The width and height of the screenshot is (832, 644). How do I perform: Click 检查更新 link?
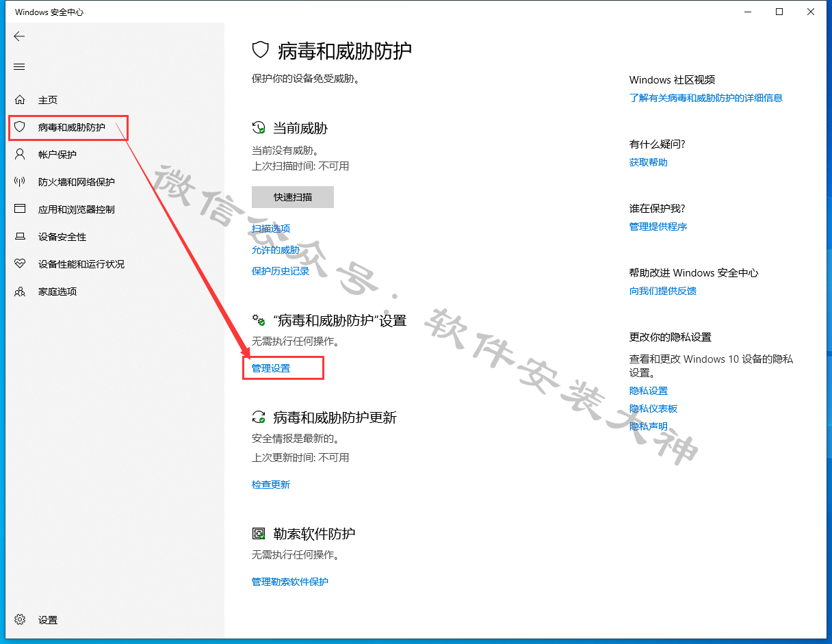click(x=271, y=485)
